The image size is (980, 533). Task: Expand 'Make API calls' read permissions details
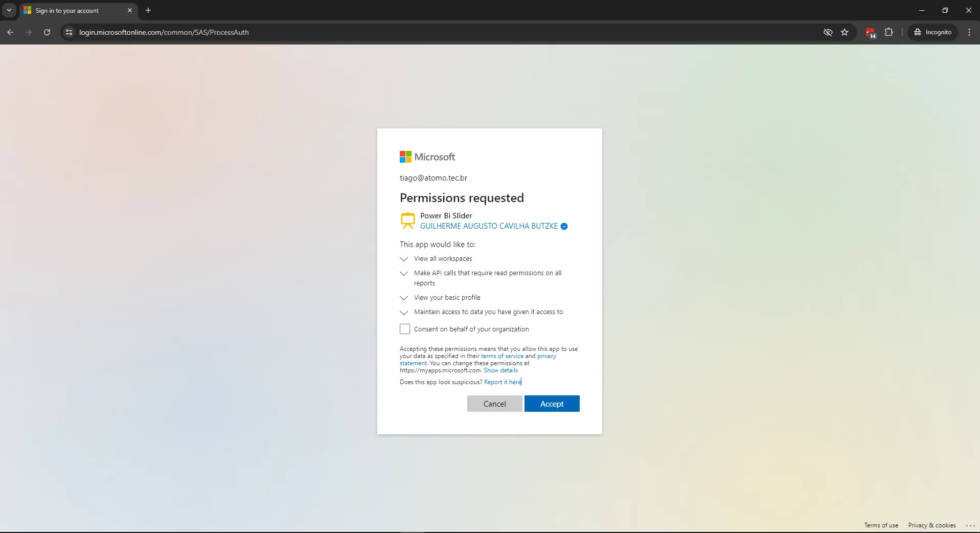click(404, 273)
